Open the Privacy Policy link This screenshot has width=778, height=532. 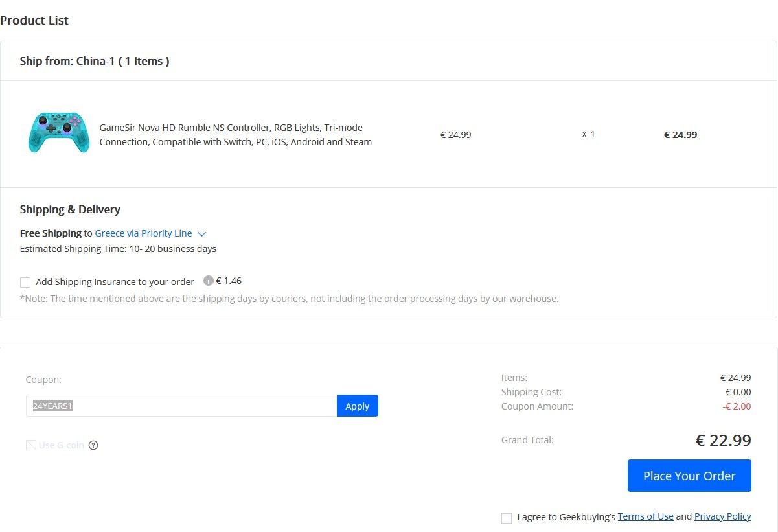click(x=723, y=516)
